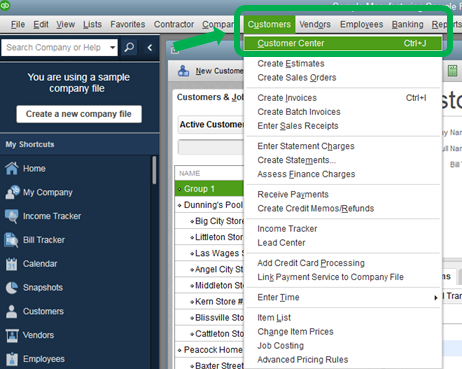The width and height of the screenshot is (462, 369).
Task: Choose Assess Finance Charges
Action: (306, 174)
